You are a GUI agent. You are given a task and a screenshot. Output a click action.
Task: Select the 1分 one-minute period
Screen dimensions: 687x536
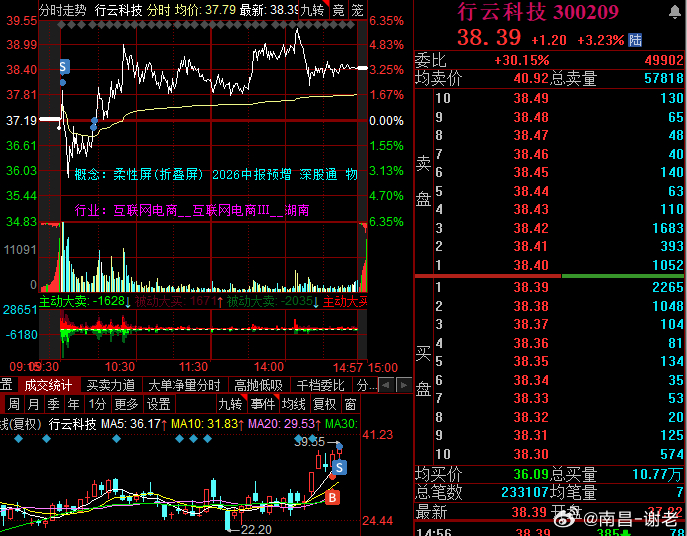97,404
